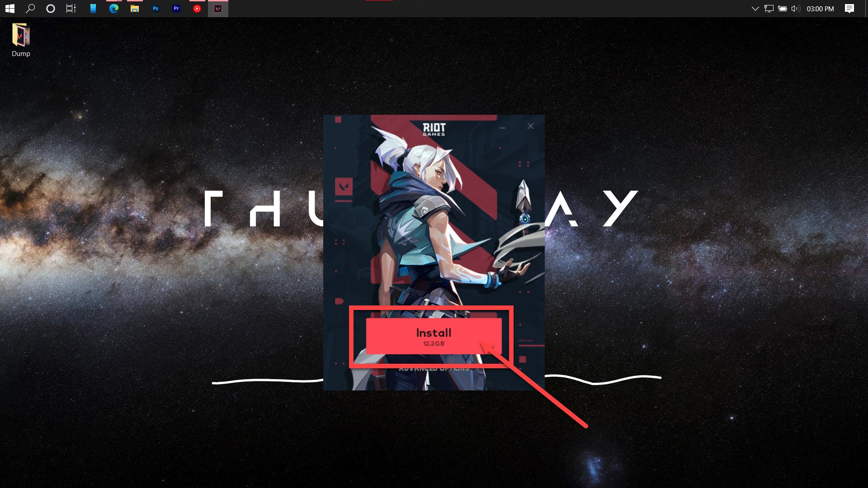Click the clock to open calendar
868x488 pixels.
(x=820, y=8)
